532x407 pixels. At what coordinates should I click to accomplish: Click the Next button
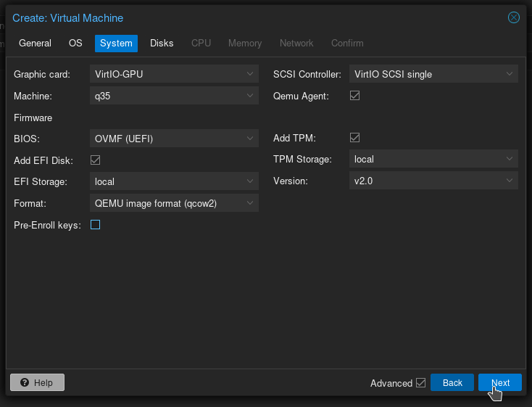tap(500, 382)
